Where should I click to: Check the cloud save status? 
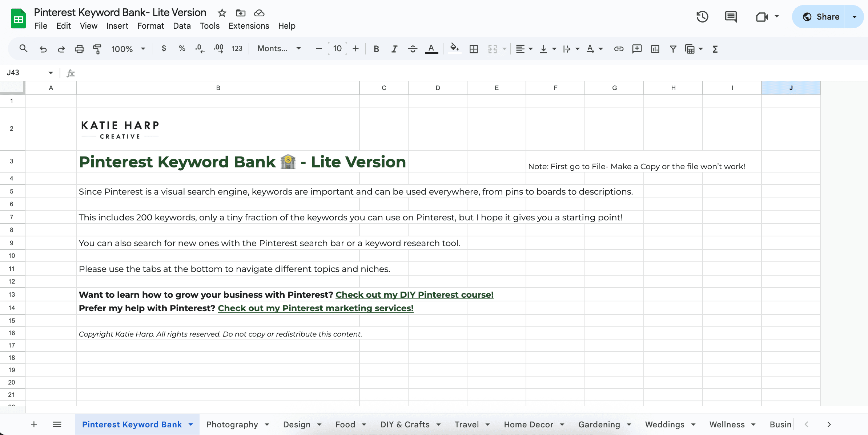point(259,13)
